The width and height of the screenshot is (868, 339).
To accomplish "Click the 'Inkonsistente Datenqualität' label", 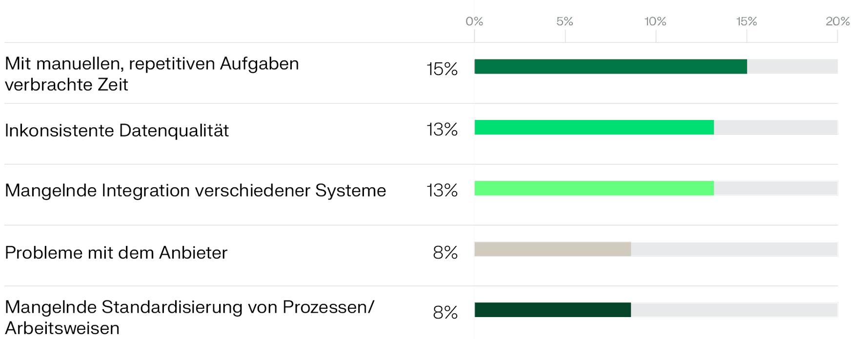I will coord(117,130).
